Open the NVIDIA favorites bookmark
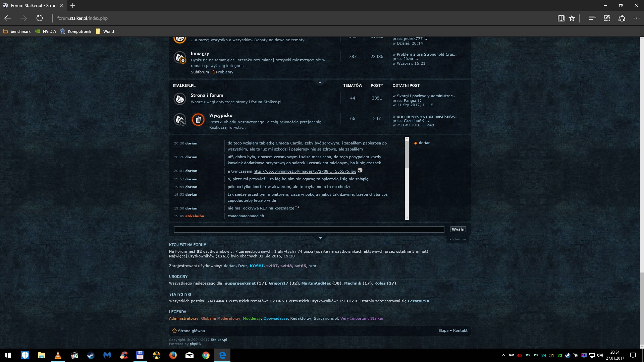This screenshot has width=644, height=362. 46,32
